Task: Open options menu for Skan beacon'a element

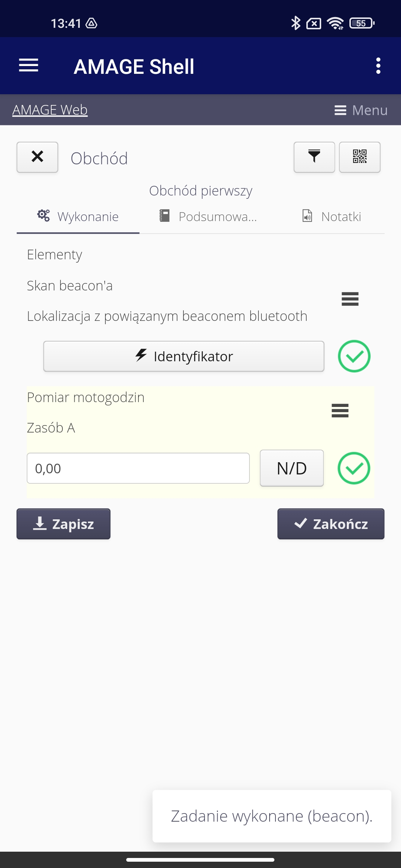Action: point(350,299)
